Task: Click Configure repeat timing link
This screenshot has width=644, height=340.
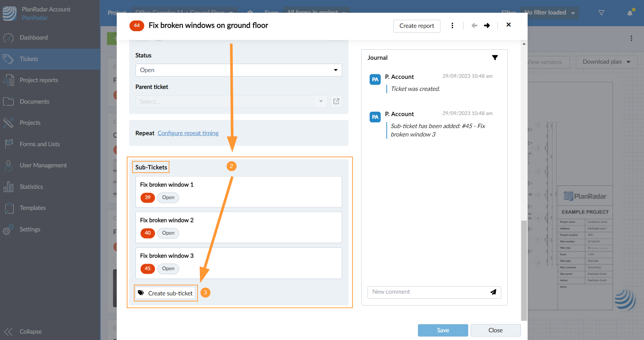Action: pos(188,133)
